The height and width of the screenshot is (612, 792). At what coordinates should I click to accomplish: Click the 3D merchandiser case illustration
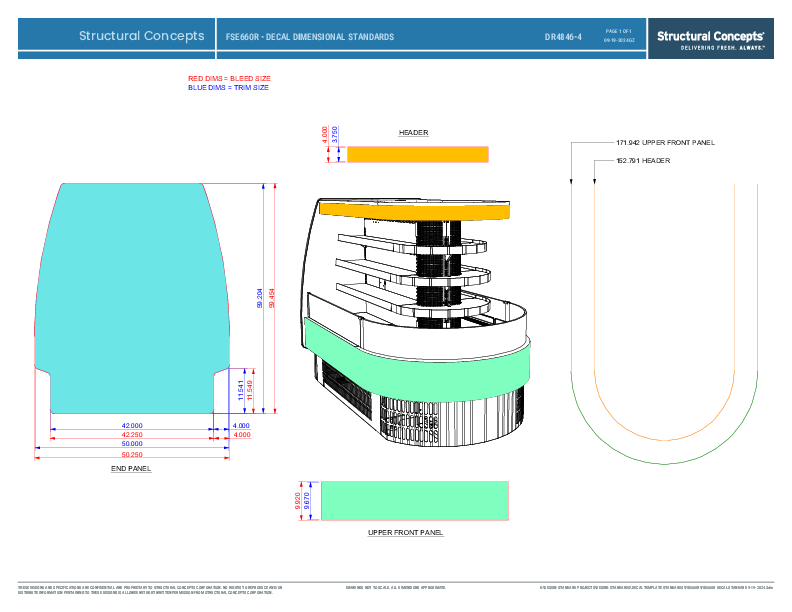[x=417, y=322]
